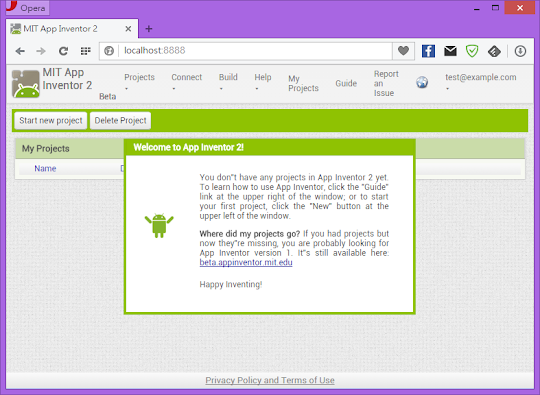Expand the Build dropdown menu
540x395 pixels.
[x=228, y=82]
